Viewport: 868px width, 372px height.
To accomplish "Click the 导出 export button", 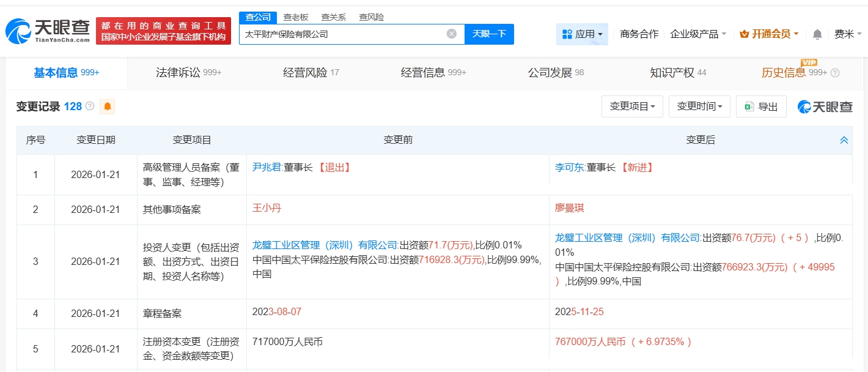I will pos(761,106).
